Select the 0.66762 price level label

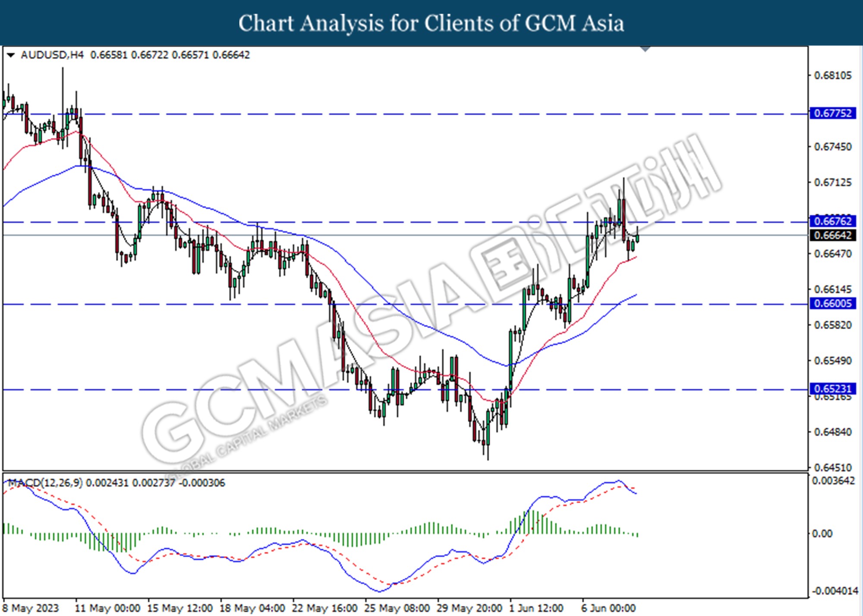point(832,221)
